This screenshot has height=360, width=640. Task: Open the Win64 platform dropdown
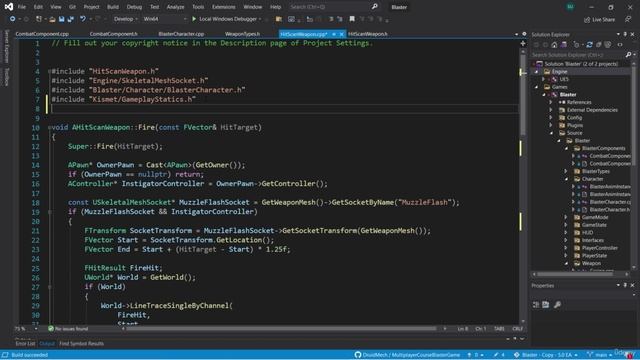164,19
